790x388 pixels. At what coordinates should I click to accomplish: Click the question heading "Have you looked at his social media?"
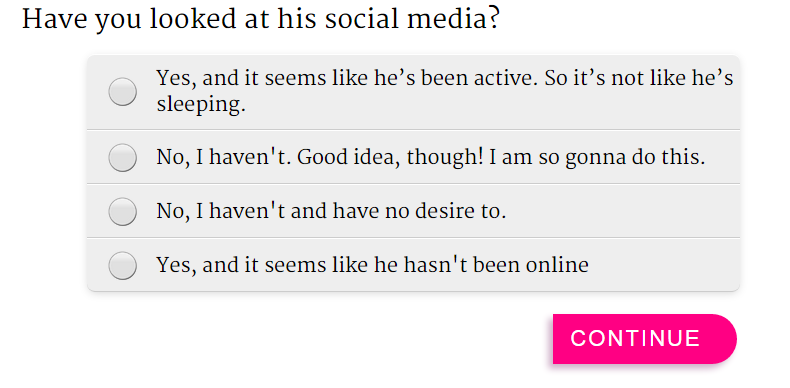[x=260, y=20]
